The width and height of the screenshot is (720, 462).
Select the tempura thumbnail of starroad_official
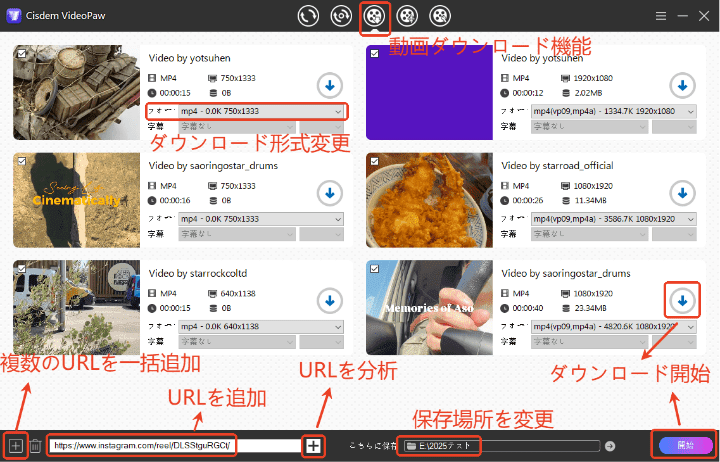[x=429, y=200]
